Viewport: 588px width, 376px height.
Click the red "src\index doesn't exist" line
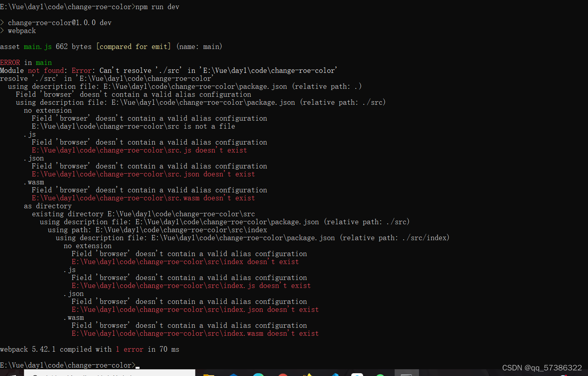185,262
